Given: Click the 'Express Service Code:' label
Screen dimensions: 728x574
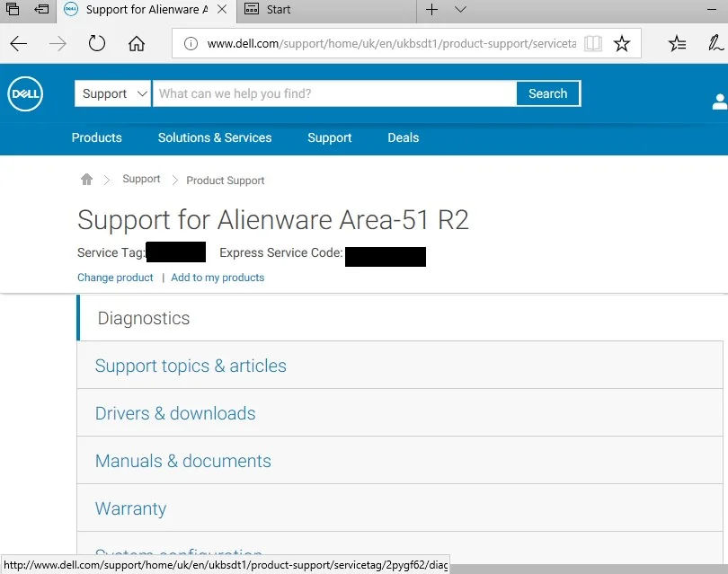Looking at the screenshot, I should pos(281,253).
